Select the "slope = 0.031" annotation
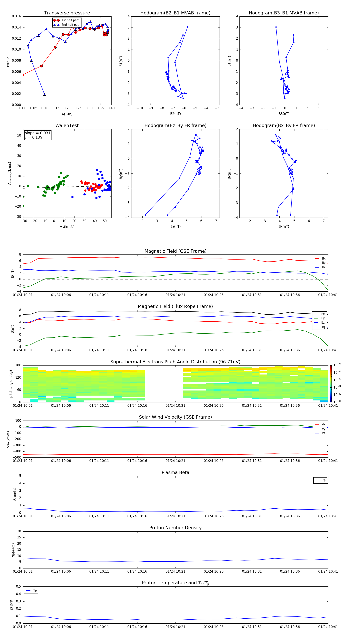The image size is (351, 644). point(38,133)
